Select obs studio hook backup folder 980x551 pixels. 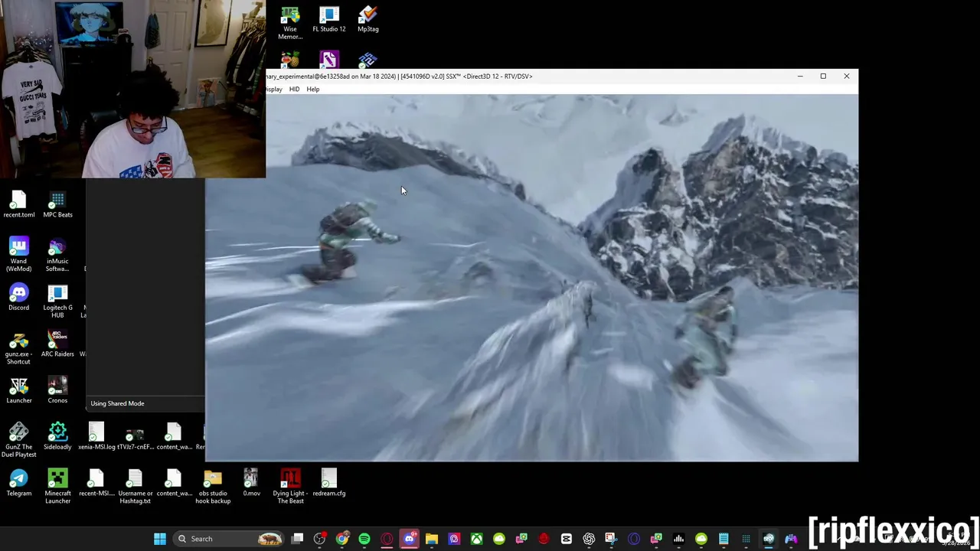213,487
